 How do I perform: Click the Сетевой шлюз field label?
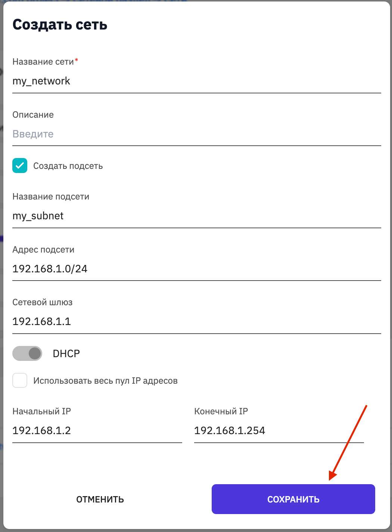point(43,302)
